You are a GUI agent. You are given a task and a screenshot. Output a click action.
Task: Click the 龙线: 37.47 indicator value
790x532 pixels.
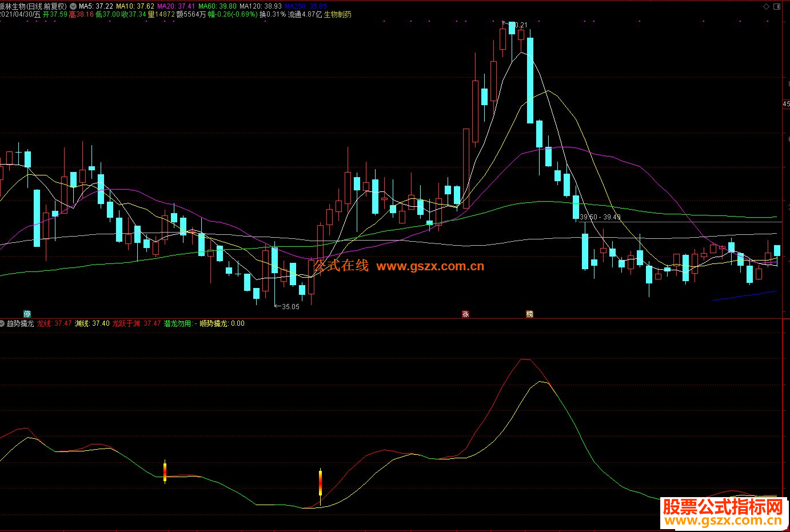[54, 323]
